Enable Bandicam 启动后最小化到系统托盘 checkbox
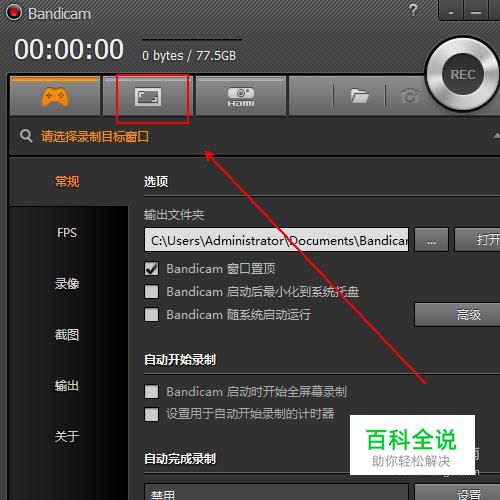 click(152, 292)
